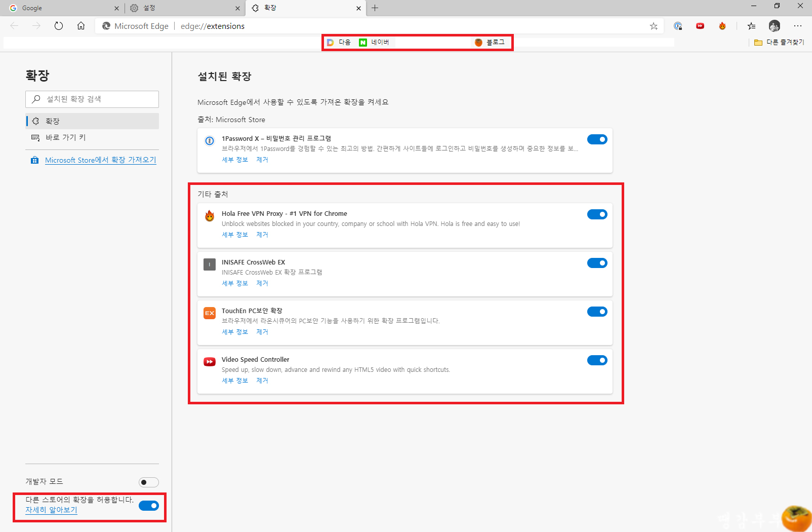
Task: Toggle INISAFE CrossWeb EX extension
Action: pos(597,263)
